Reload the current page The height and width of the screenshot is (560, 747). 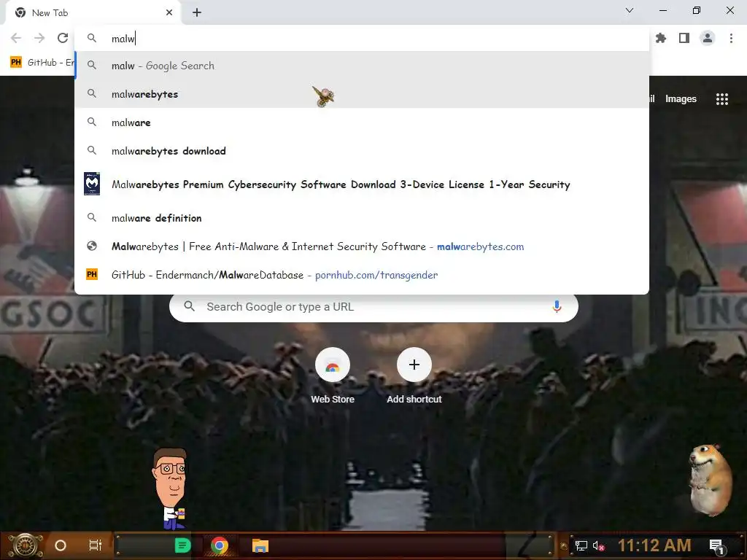(63, 38)
